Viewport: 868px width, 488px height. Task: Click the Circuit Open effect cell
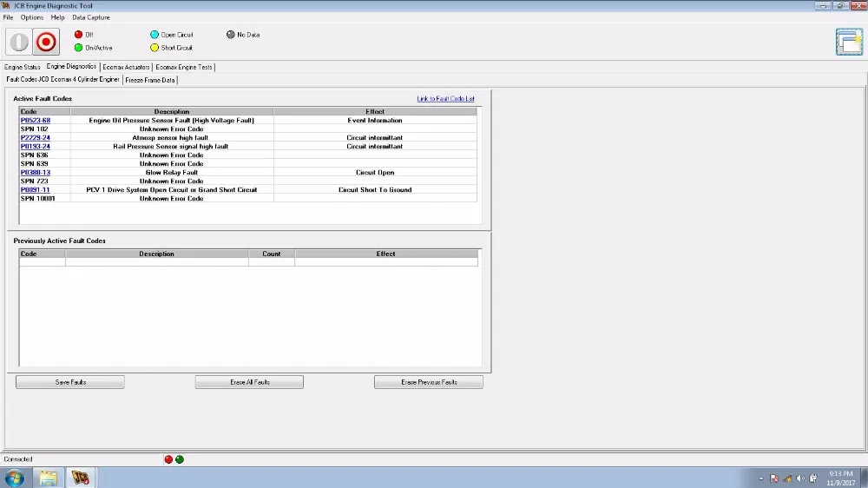pos(375,172)
